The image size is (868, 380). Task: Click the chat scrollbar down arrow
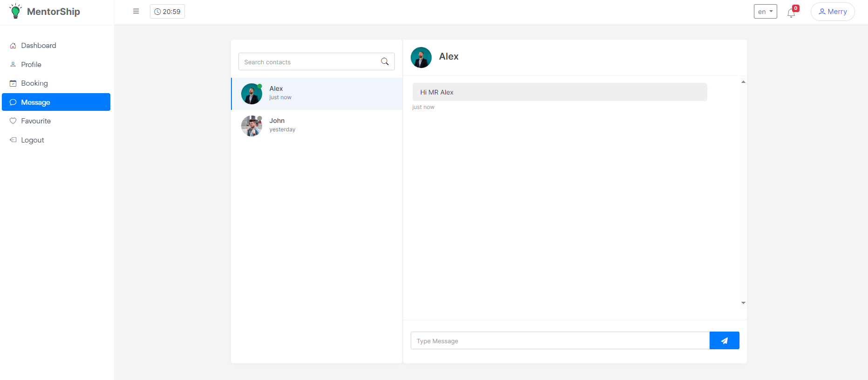[x=743, y=303]
